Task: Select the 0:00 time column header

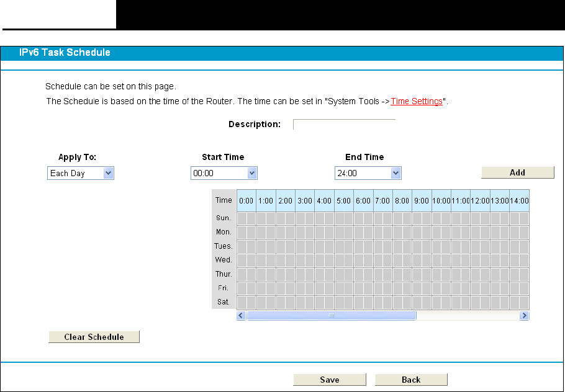Action: tap(246, 201)
